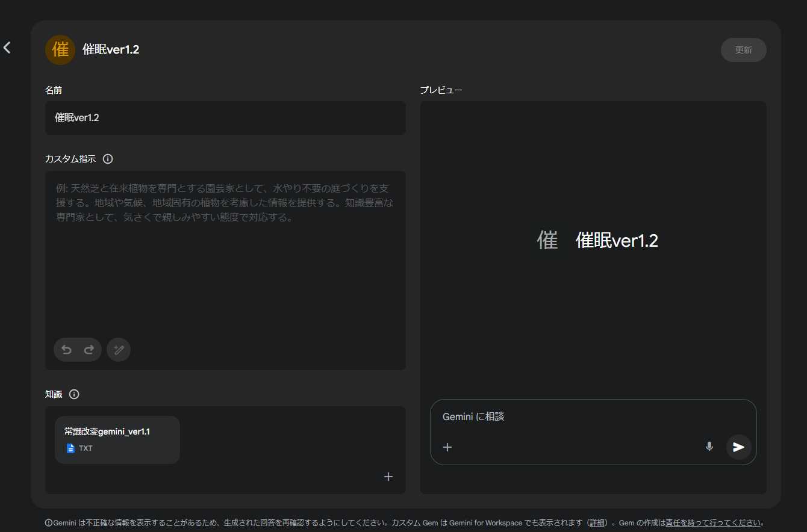Undo the last instruction edit

pyautogui.click(x=66, y=350)
